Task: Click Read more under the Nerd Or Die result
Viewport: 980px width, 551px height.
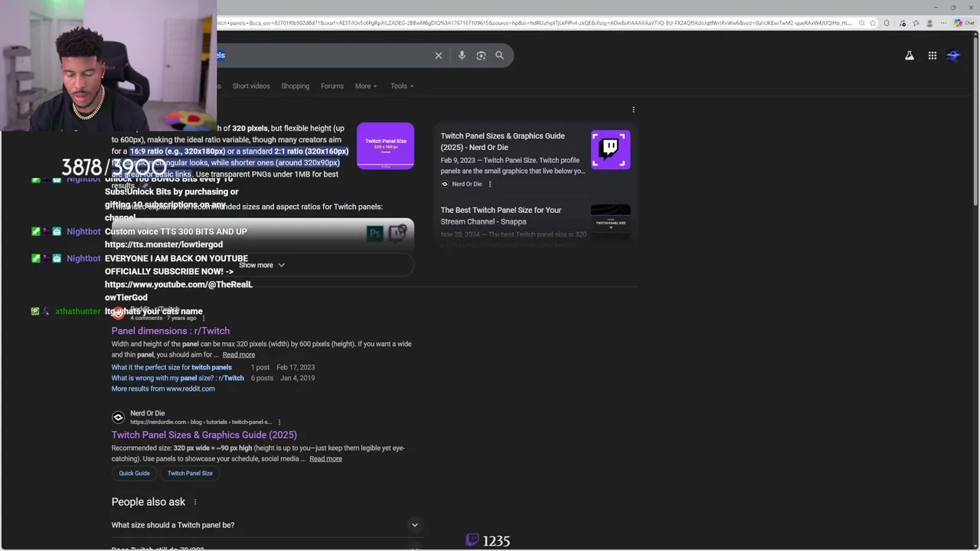Action: tap(325, 458)
